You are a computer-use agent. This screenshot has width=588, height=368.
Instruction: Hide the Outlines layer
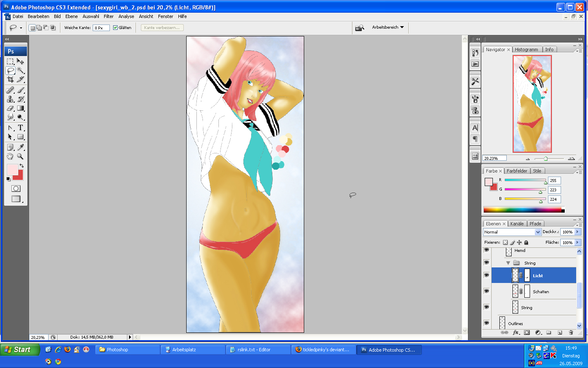point(486,323)
